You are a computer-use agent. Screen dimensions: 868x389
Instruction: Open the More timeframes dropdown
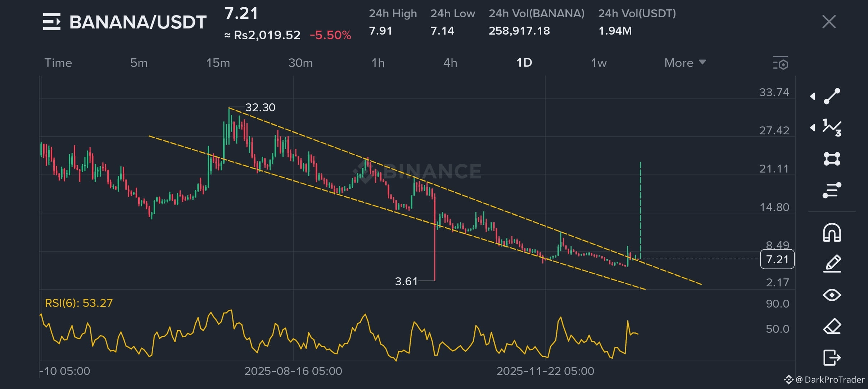click(x=685, y=63)
